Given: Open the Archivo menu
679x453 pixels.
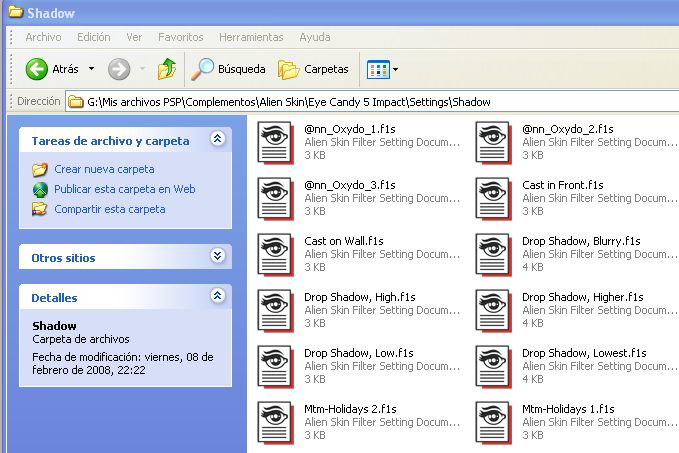Looking at the screenshot, I should click(43, 37).
